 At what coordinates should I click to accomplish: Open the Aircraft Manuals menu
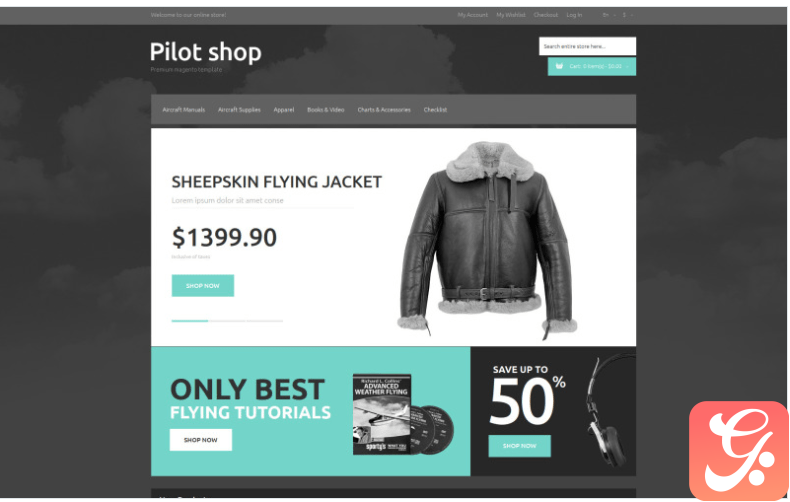[183, 110]
